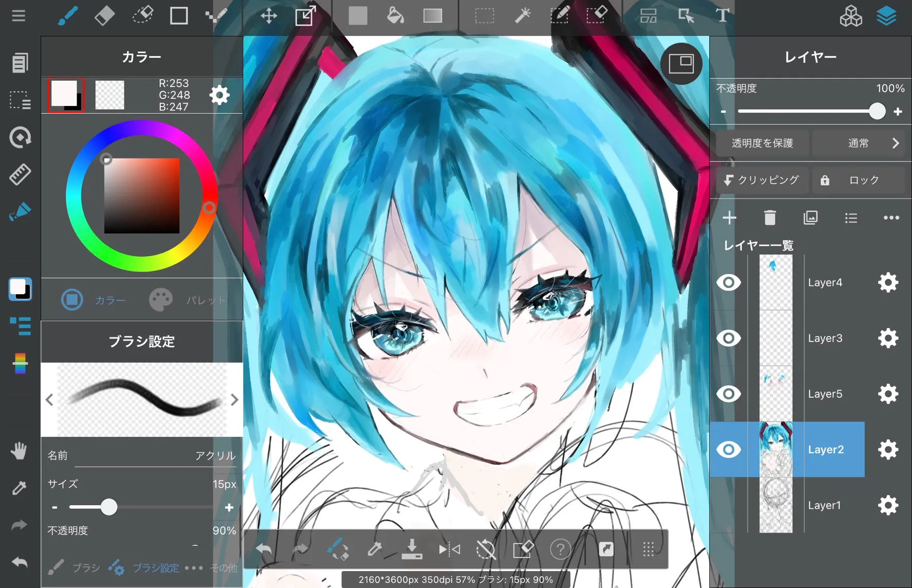This screenshot has width=912, height=588.
Task: Show next brush with right chevron
Action: tap(234, 400)
